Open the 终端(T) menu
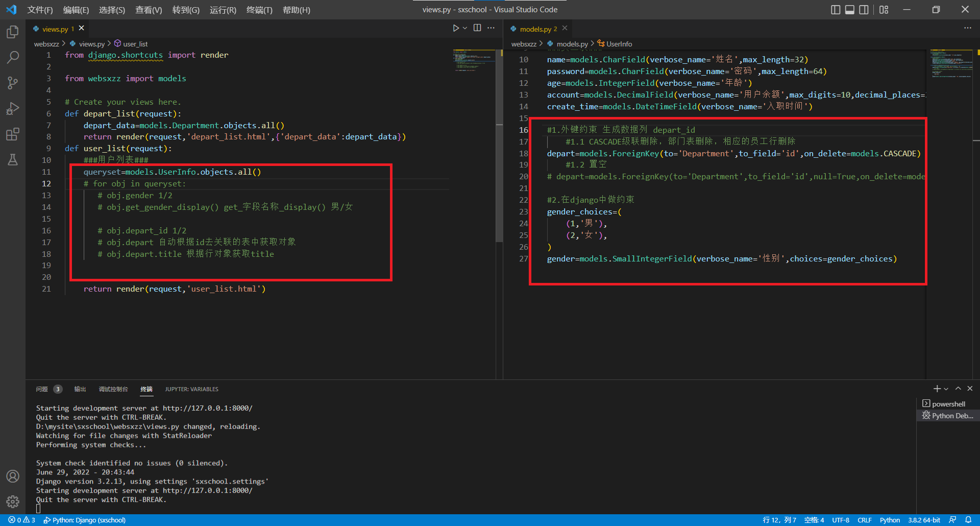The height and width of the screenshot is (526, 980). click(259, 10)
